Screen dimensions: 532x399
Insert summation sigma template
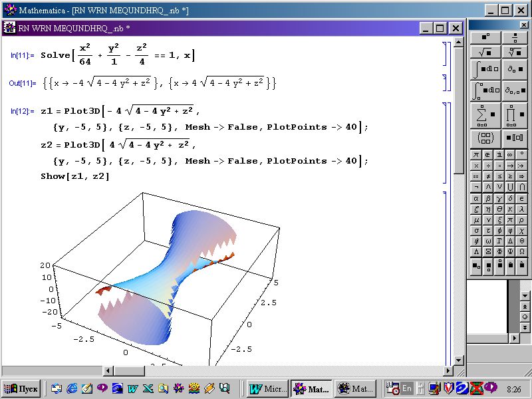[x=485, y=115]
